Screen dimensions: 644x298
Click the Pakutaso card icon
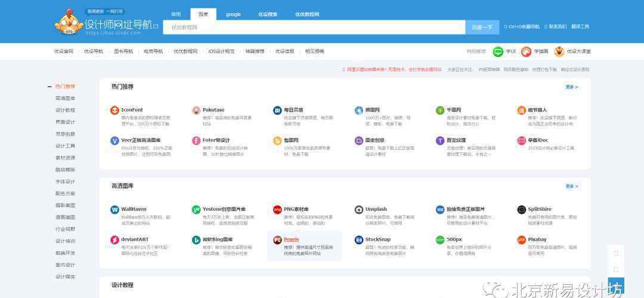point(196,110)
